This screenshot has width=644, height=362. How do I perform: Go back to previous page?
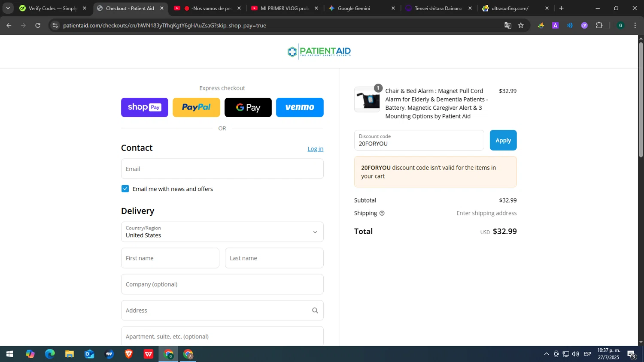[x=9, y=25]
